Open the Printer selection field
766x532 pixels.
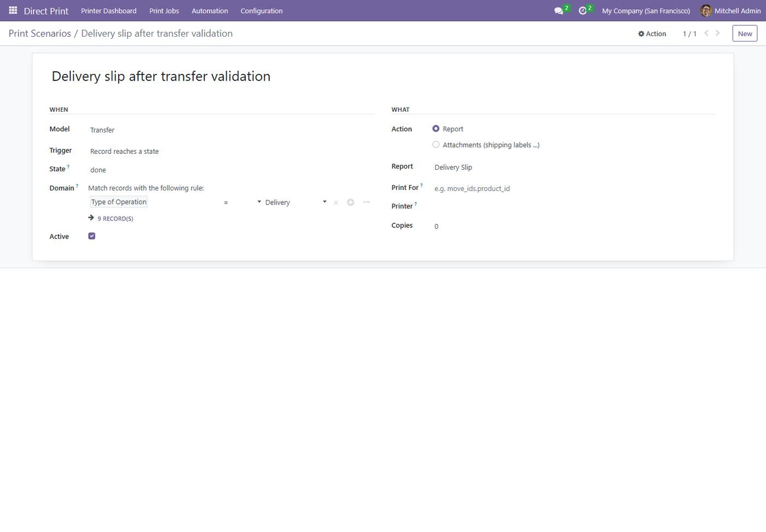coord(574,206)
